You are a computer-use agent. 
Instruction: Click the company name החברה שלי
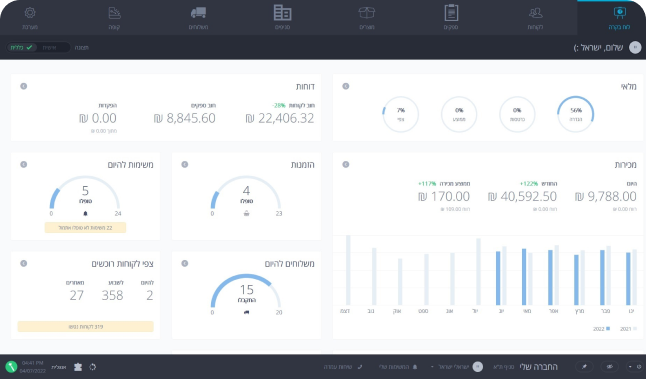click(x=538, y=367)
